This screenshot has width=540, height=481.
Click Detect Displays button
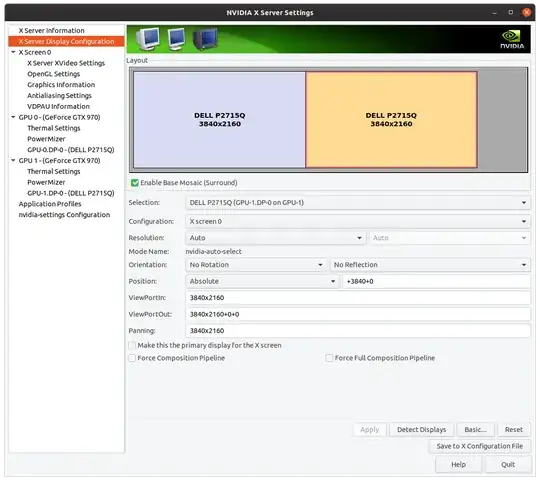point(421,429)
